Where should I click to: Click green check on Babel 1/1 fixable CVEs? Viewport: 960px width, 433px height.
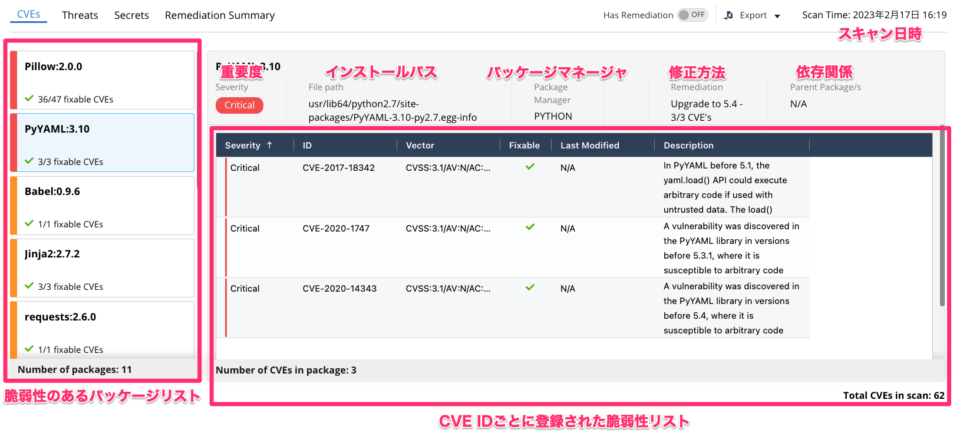click(x=29, y=224)
